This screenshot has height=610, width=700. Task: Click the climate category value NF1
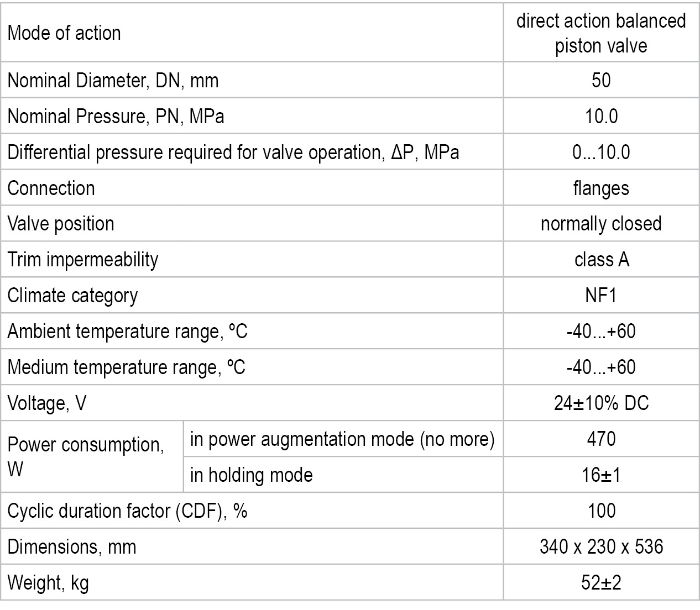coord(601,296)
